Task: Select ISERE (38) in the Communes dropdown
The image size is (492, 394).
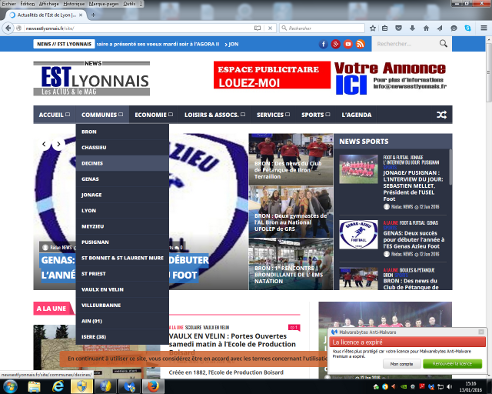Action: click(122, 337)
